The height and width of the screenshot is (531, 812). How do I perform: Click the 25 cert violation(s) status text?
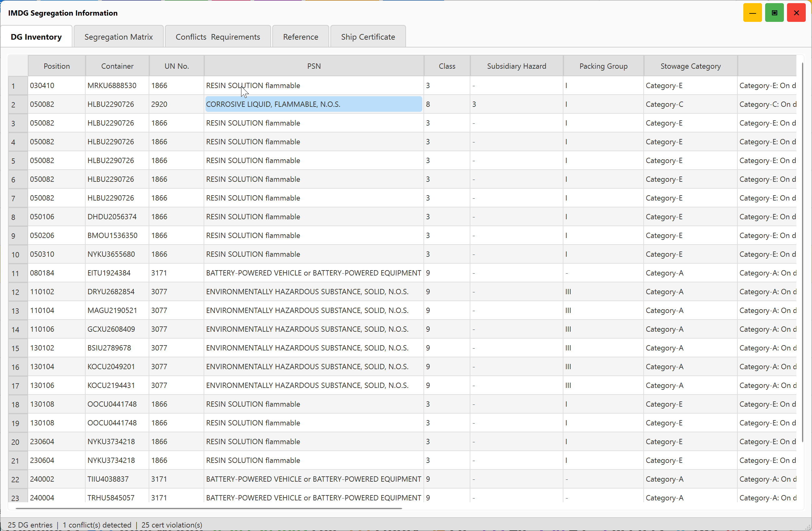[171, 525]
